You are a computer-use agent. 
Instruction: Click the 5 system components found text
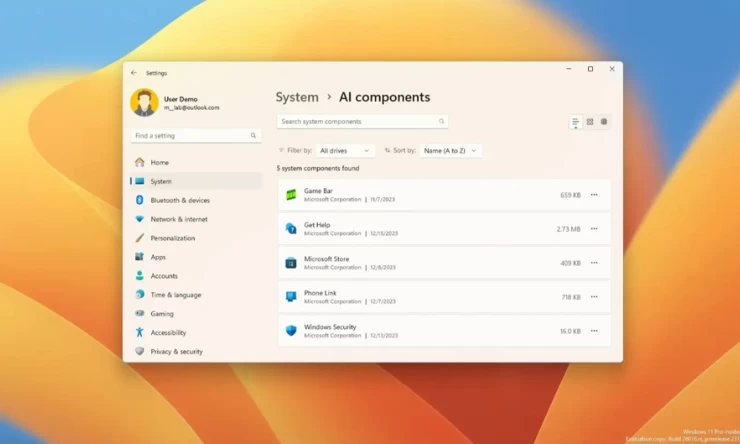(318, 168)
